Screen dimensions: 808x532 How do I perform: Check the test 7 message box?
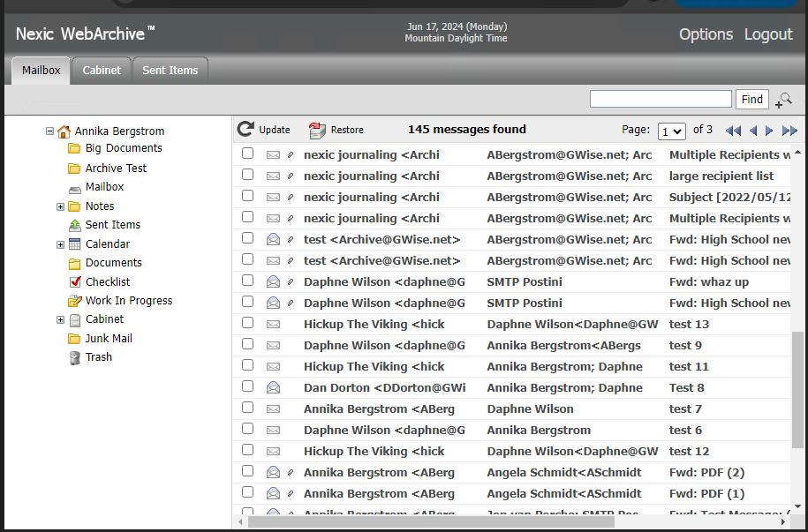[248, 407]
